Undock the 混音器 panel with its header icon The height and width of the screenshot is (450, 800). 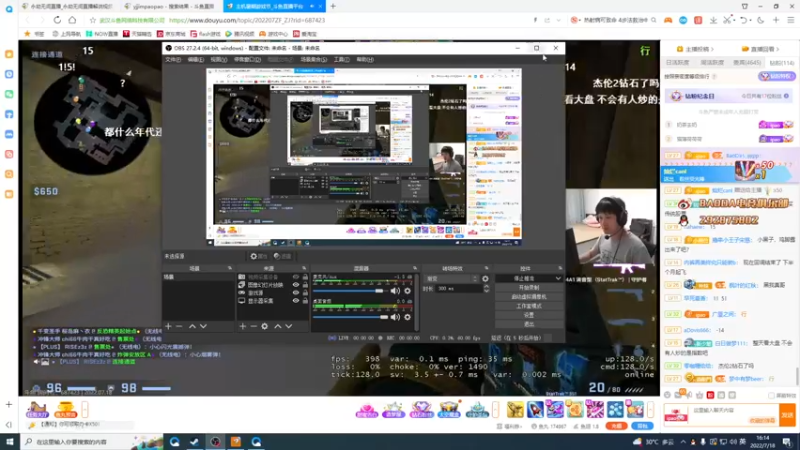click(x=414, y=268)
